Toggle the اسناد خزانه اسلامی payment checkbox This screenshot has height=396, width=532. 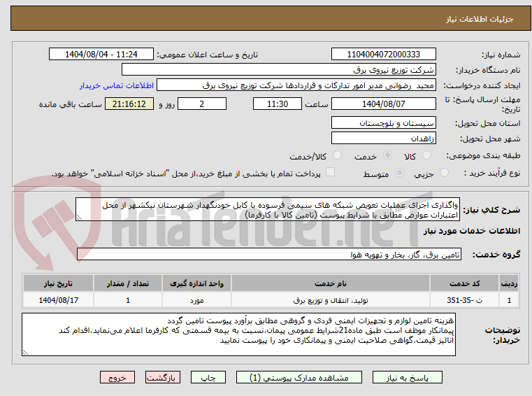(330, 172)
